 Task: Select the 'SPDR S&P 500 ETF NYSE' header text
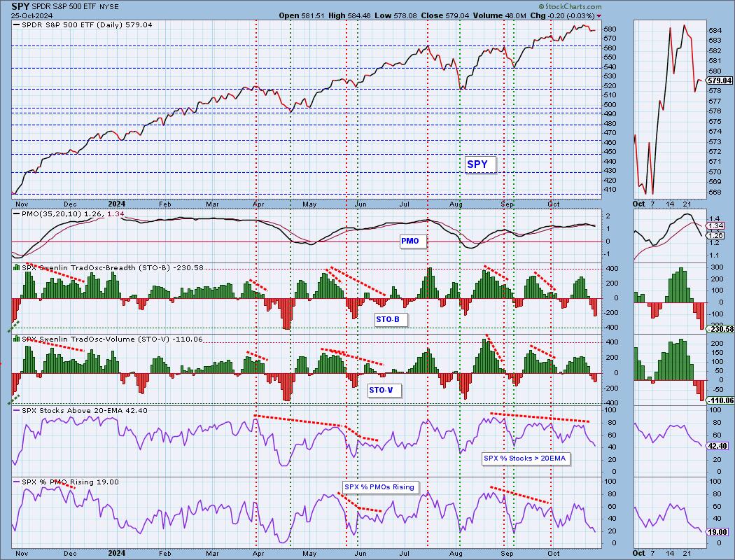tap(75, 7)
